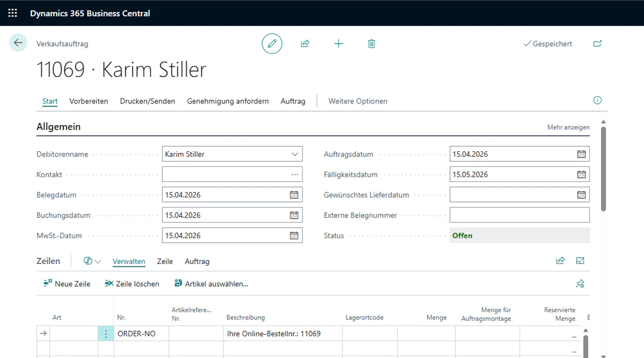Open the Auftrag menu in the action bar
The image size is (644, 358).
click(293, 101)
